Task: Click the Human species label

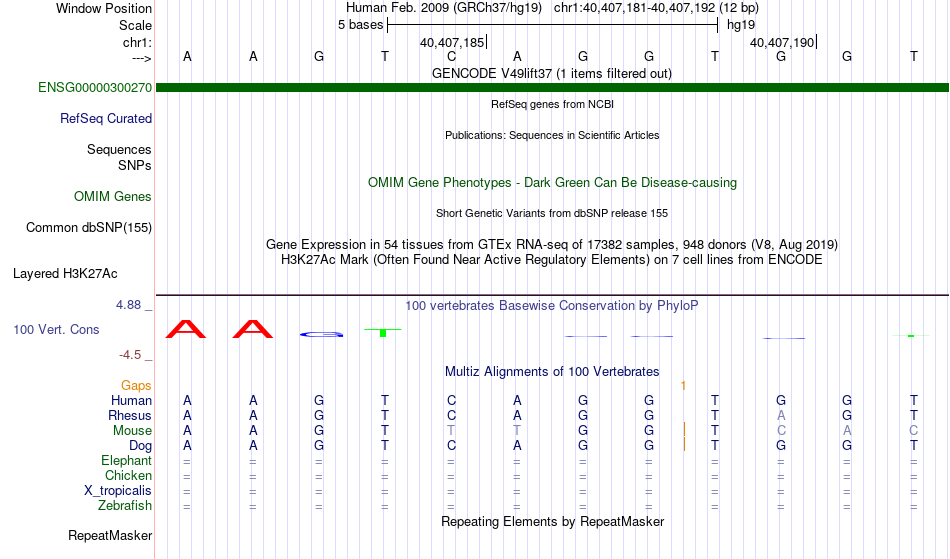Action: 131,400
